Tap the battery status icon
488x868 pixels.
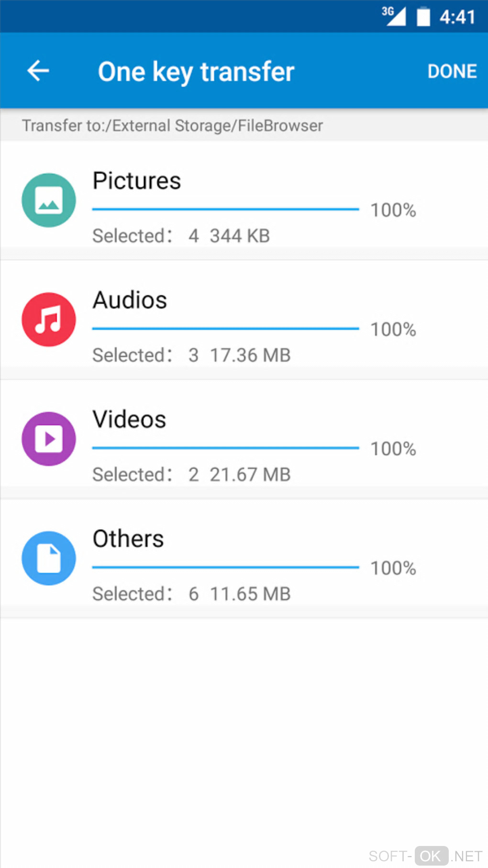(x=423, y=16)
